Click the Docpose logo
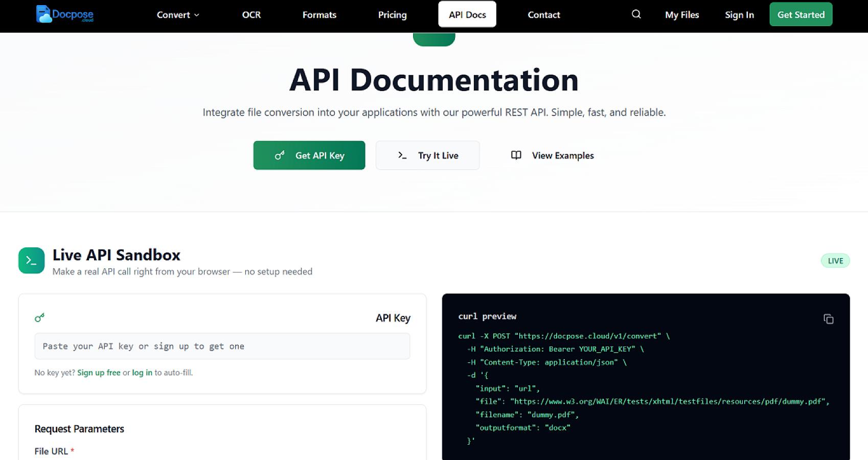Screen dimensions: 868x460 pos(65,14)
